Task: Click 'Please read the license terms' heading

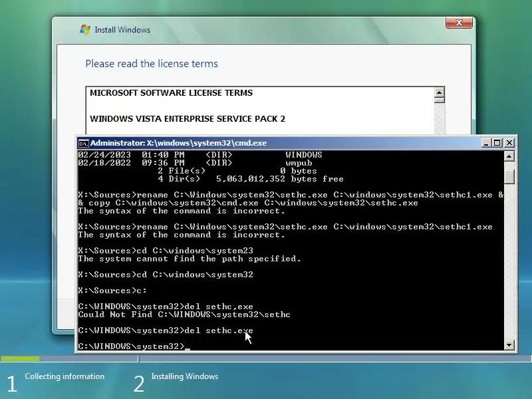Action: tap(152, 63)
